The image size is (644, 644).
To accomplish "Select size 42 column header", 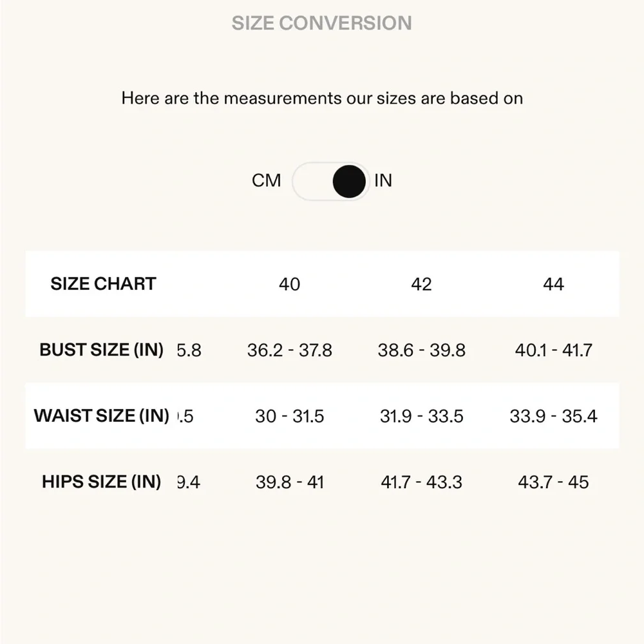I will [421, 284].
